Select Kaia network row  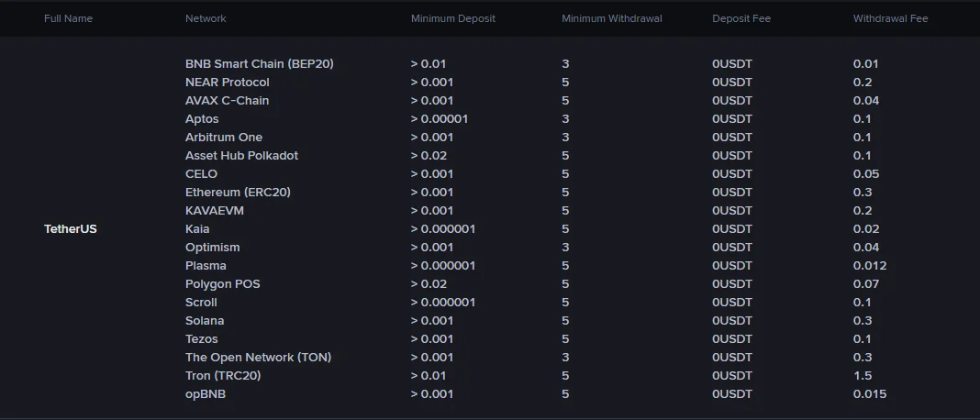197,228
